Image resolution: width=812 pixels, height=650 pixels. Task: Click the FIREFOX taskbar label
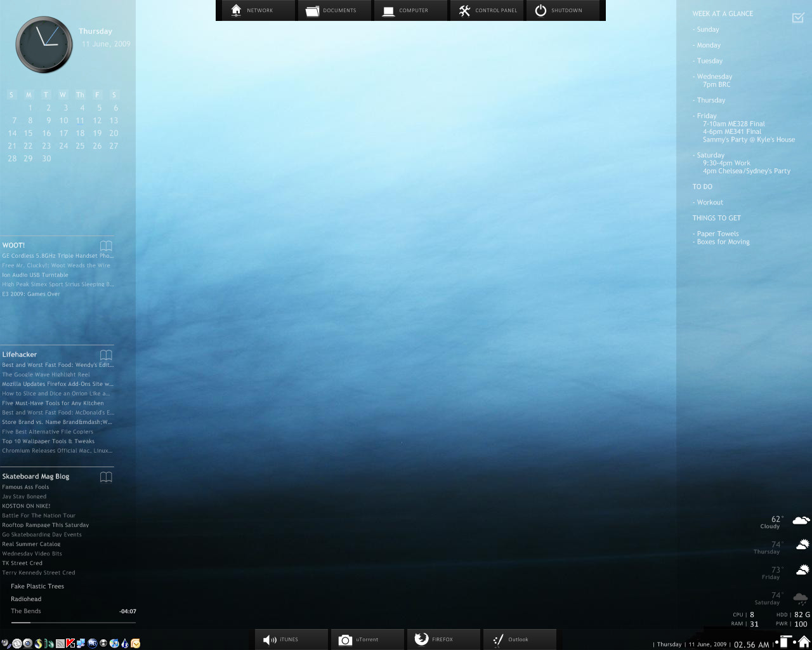[443, 640]
